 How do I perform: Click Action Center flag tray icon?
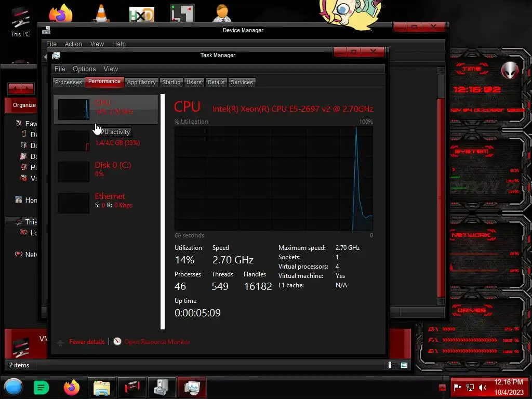[458, 387]
